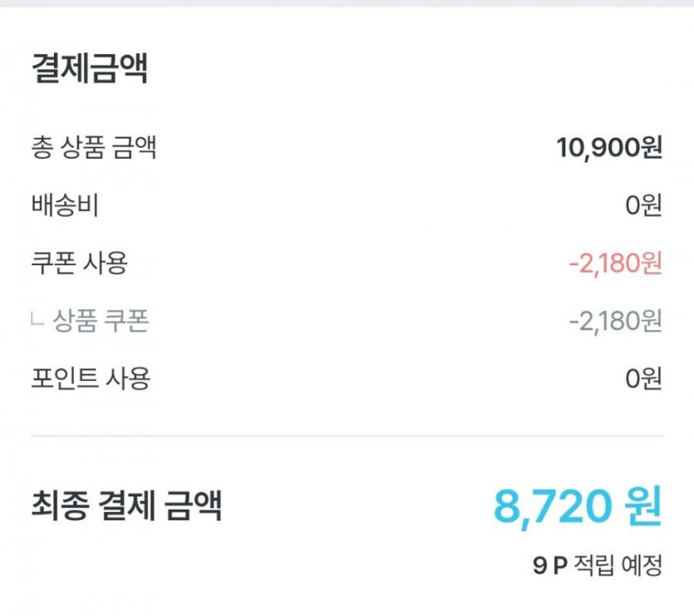Click the blue 8,720 final payment number
The image size is (694, 616).
pos(551,505)
